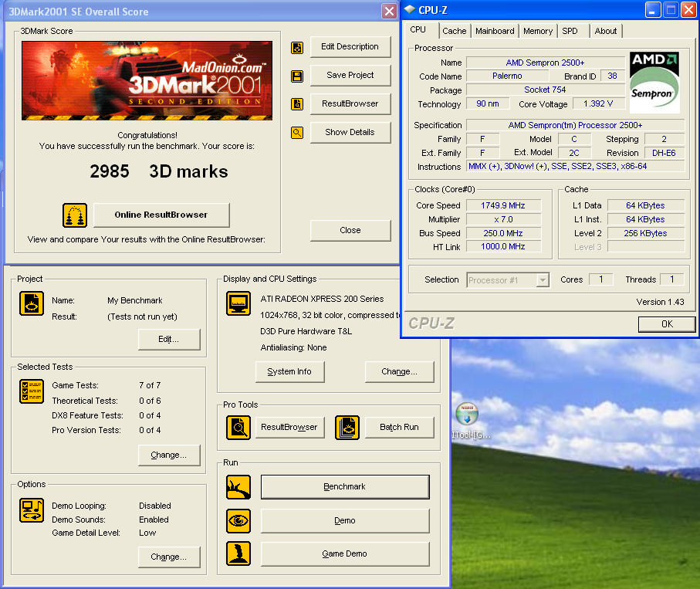The height and width of the screenshot is (589, 700).
Task: Click the AMD Sempron logo in CPU-Z
Action: (x=654, y=82)
